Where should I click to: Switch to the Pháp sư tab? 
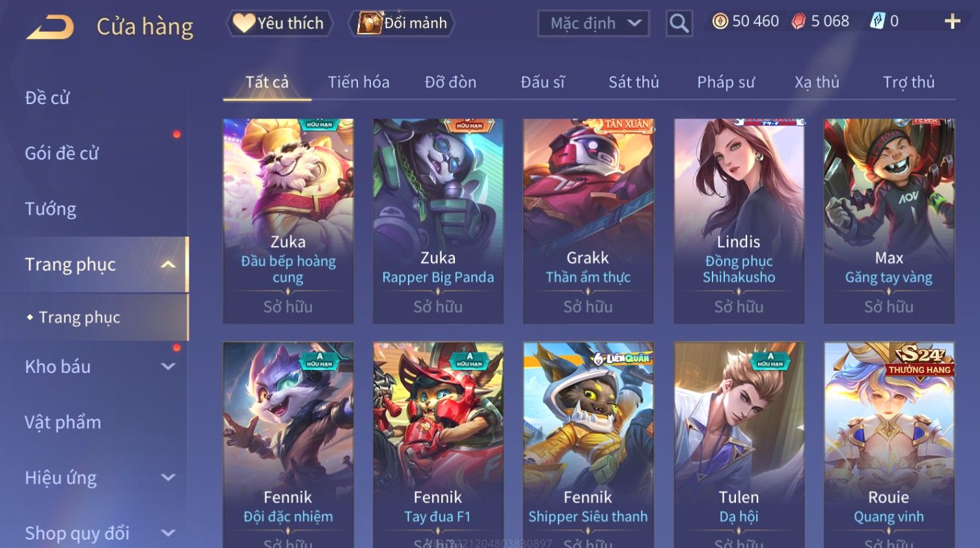726,82
